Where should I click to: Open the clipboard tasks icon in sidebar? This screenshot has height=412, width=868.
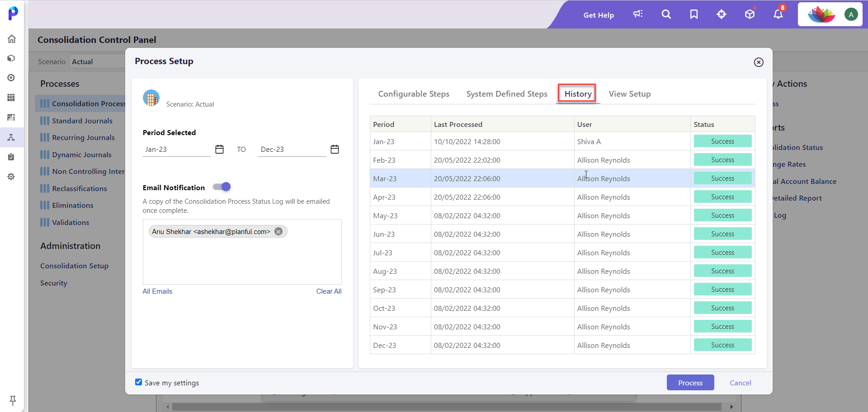pyautogui.click(x=11, y=157)
